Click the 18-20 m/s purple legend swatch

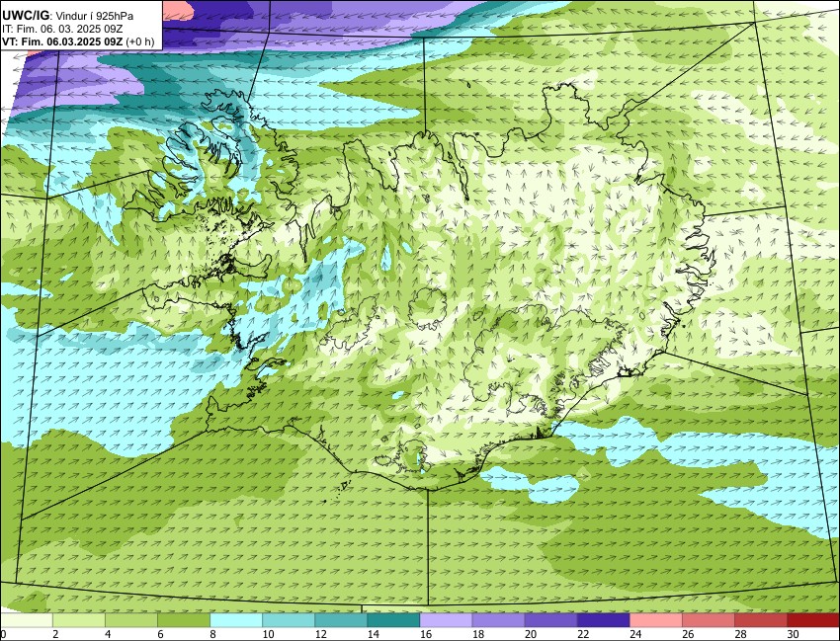coord(499,620)
